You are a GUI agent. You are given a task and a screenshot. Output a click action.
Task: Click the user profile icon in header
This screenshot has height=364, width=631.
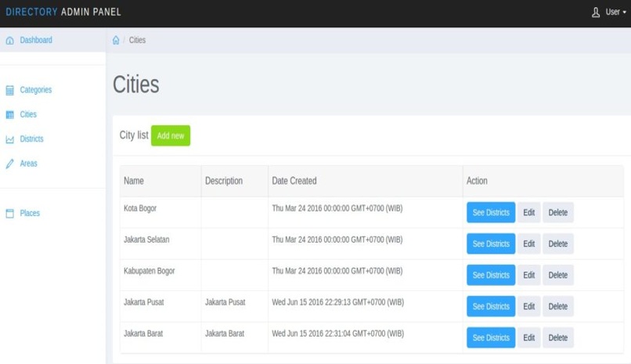pos(596,13)
